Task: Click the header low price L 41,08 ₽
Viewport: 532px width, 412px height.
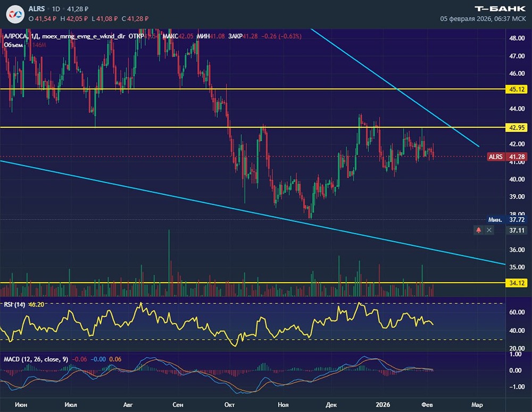Action: [x=104, y=19]
